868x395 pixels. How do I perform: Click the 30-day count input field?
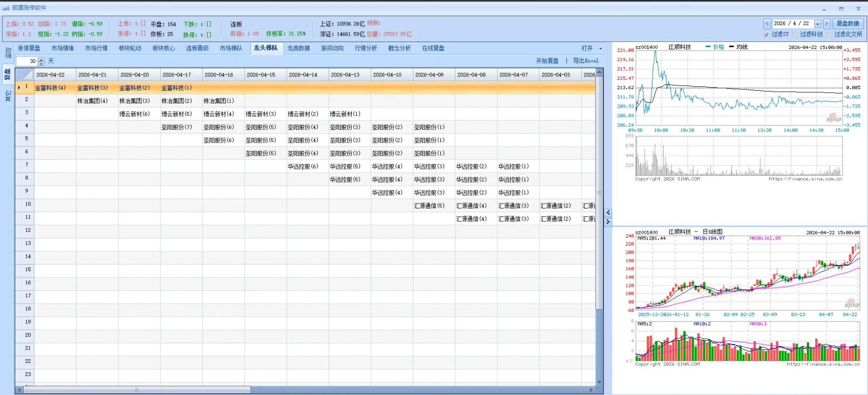point(27,61)
